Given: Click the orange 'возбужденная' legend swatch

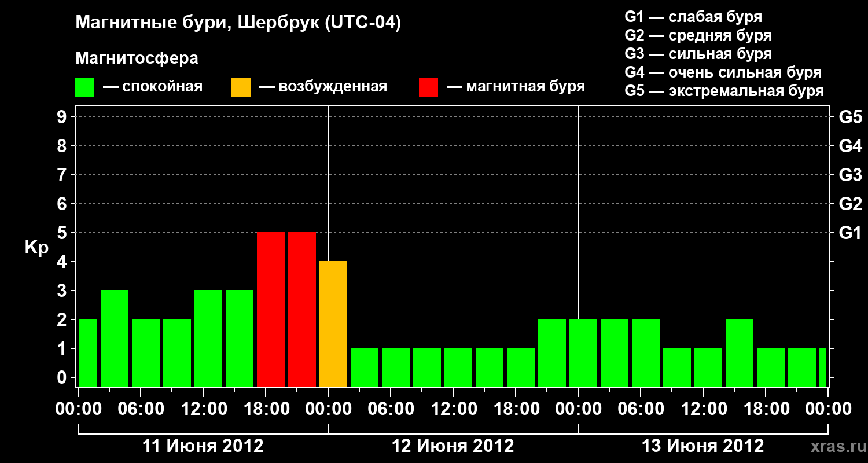Looking at the screenshot, I should click(241, 87).
